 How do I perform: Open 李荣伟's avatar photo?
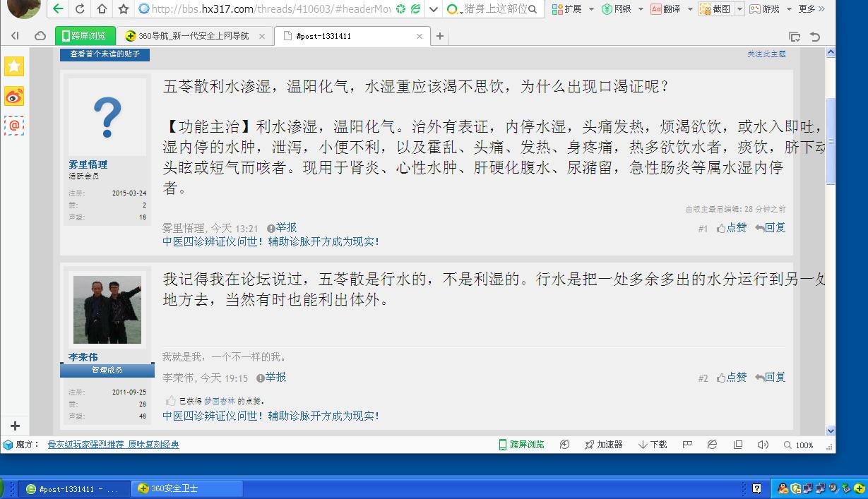pos(107,309)
